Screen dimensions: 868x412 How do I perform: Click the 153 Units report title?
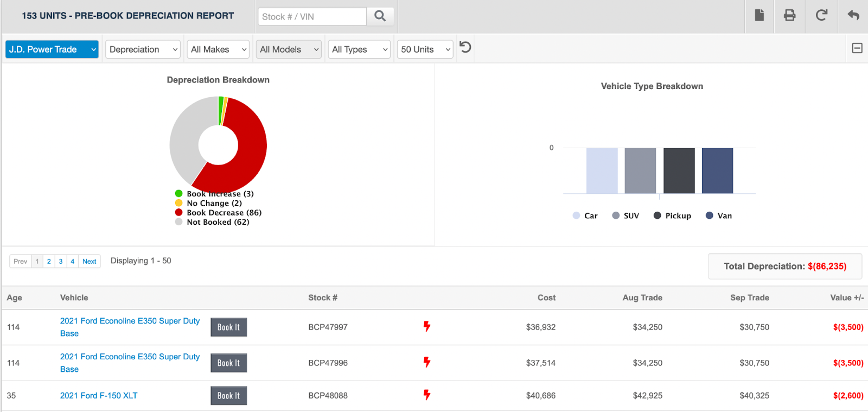point(128,16)
